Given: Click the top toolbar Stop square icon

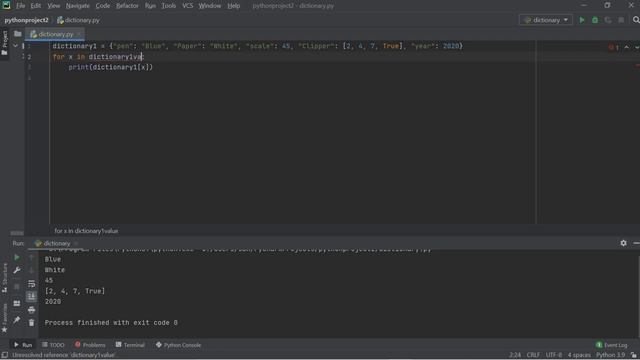Looking at the screenshot, I should 621,20.
